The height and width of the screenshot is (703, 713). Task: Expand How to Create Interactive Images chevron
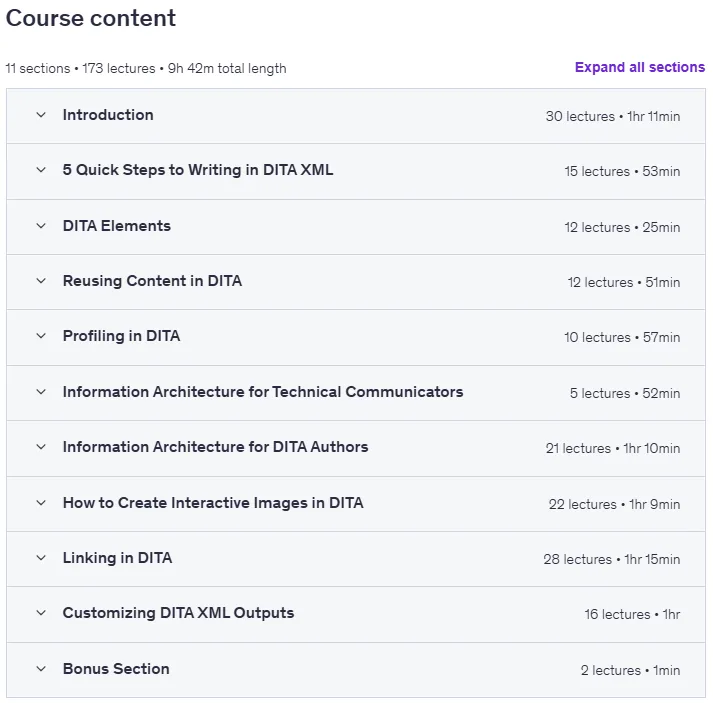pyautogui.click(x=41, y=503)
